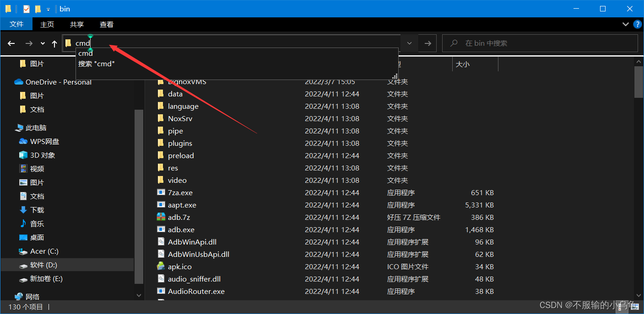644x314 pixels.
Task: Click the 网络 network icon in sidebar
Action: pos(19,297)
